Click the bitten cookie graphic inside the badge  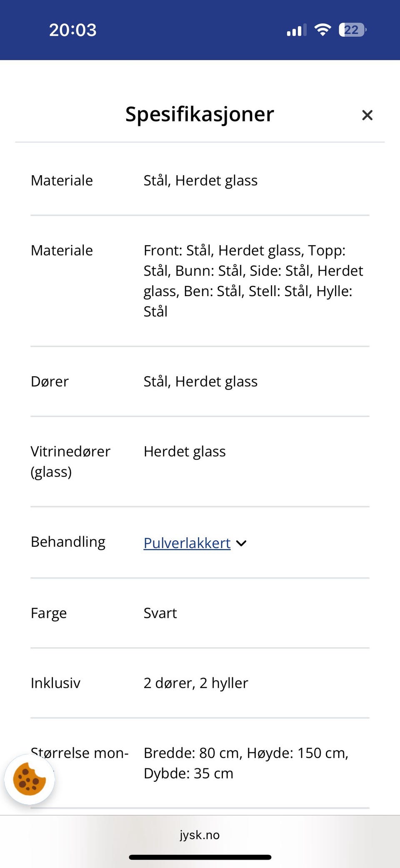29,779
